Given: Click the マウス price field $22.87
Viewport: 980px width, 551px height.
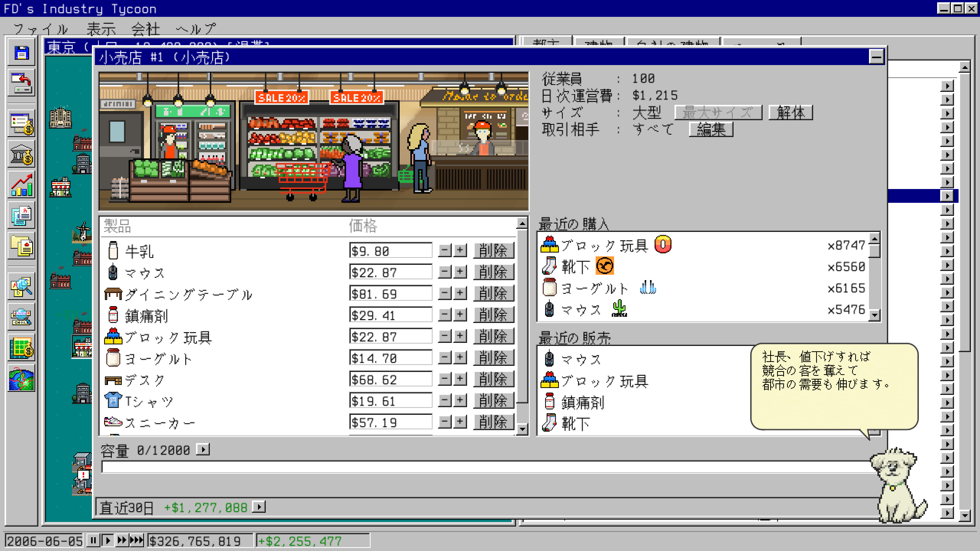Looking at the screenshot, I should click(x=391, y=272).
